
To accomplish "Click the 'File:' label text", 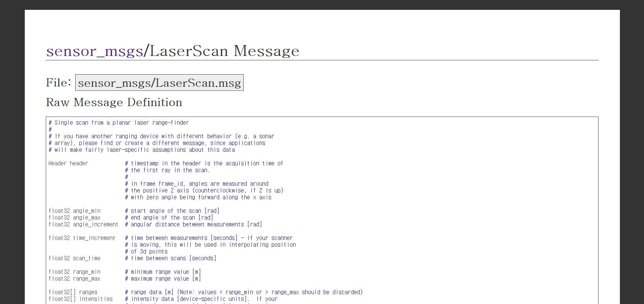I will [59, 83].
